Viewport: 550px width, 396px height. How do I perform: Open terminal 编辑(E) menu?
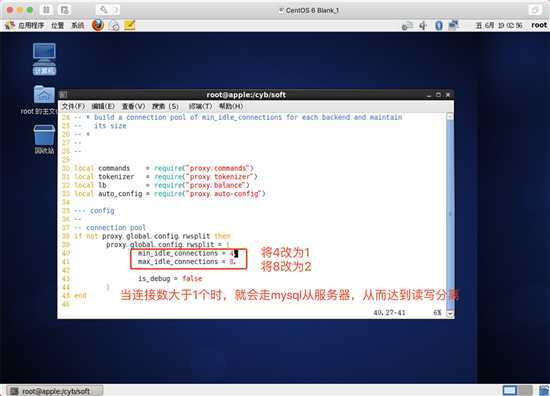click(x=103, y=106)
